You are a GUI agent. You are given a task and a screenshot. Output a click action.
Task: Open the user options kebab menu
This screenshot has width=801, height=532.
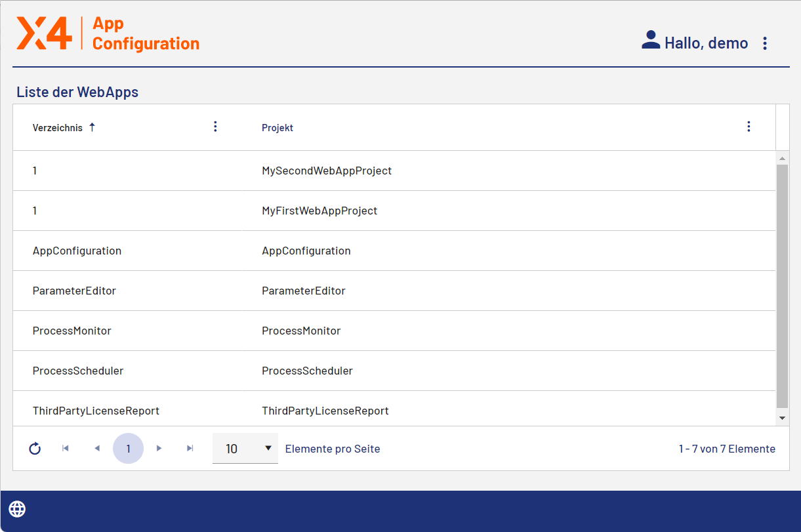[x=765, y=43]
